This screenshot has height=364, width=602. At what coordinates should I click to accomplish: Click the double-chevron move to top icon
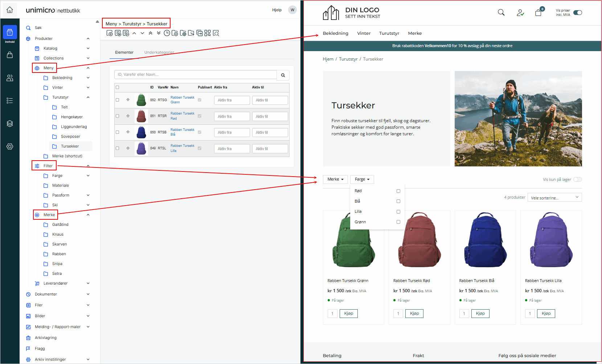pos(151,33)
